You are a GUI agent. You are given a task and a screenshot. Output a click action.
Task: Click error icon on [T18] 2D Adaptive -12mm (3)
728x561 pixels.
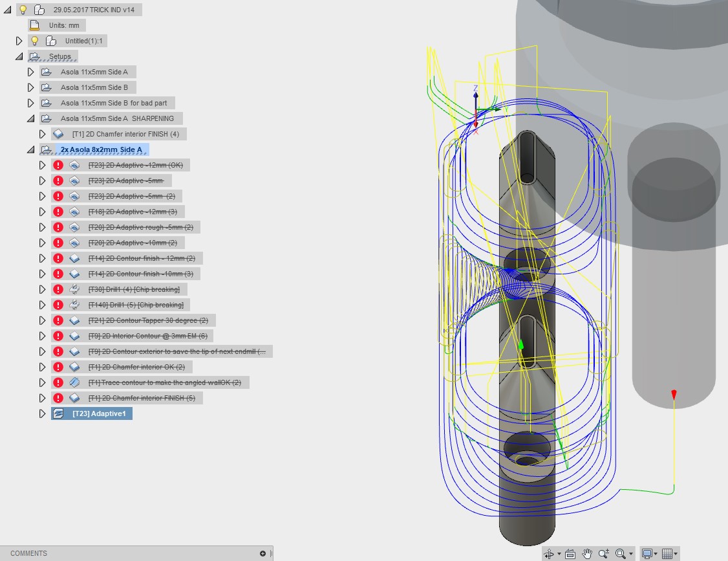click(58, 212)
